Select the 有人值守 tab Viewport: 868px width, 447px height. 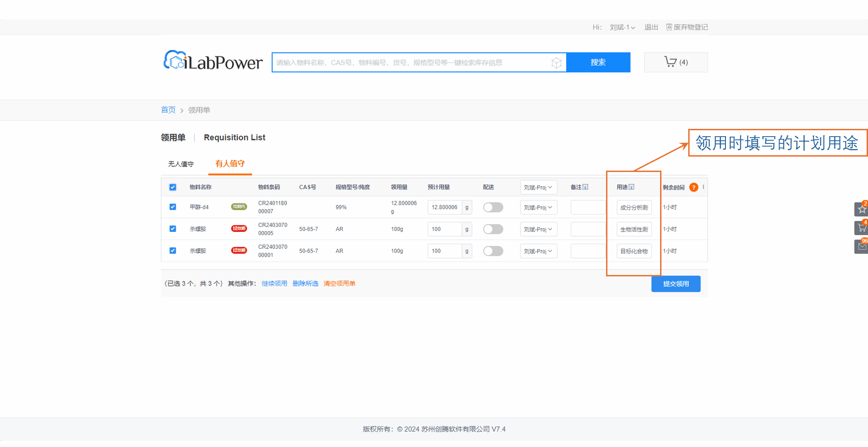[x=230, y=164]
